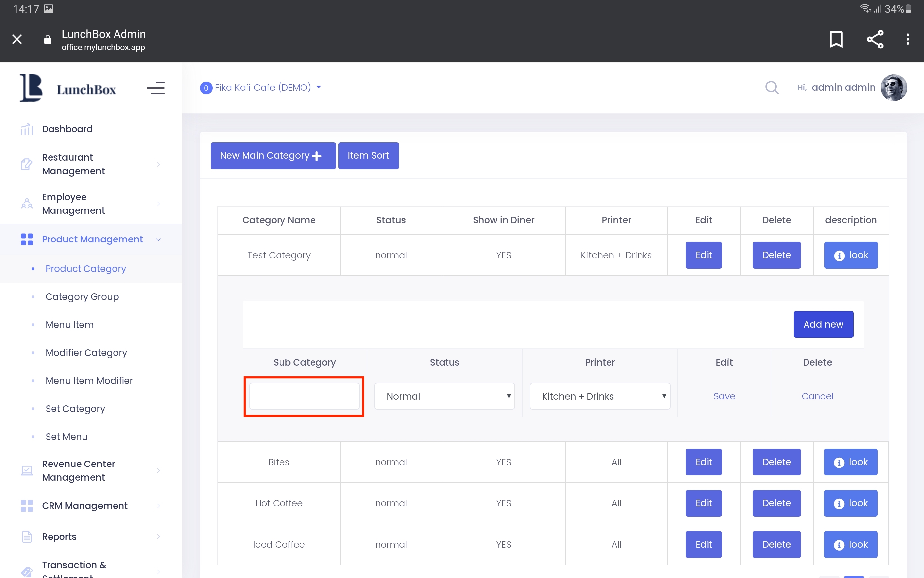The width and height of the screenshot is (924, 578).
Task: Click the Sub Category name input field
Action: click(304, 396)
